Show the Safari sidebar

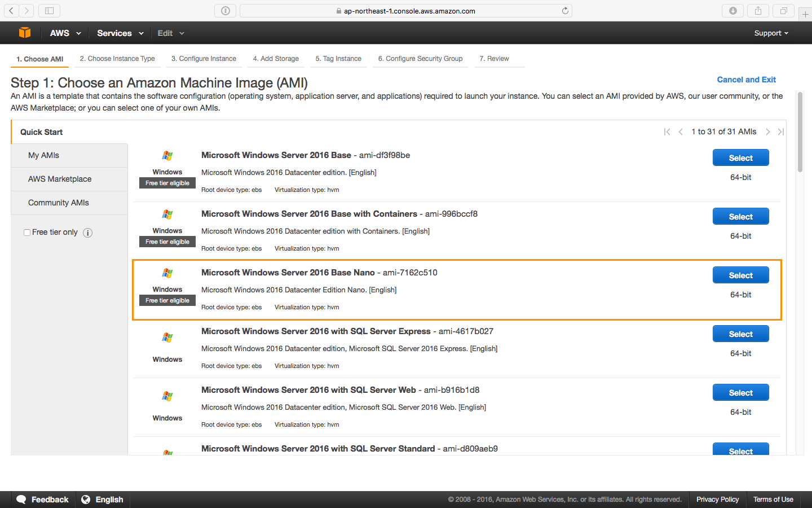(x=49, y=11)
